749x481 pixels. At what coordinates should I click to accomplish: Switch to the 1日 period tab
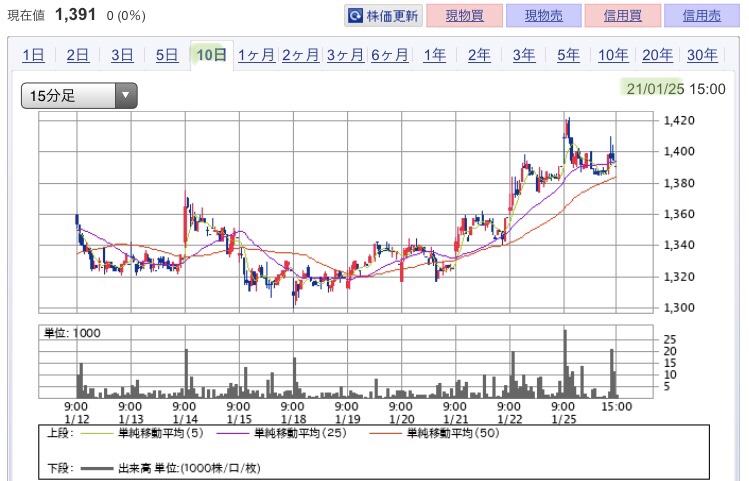point(33,55)
